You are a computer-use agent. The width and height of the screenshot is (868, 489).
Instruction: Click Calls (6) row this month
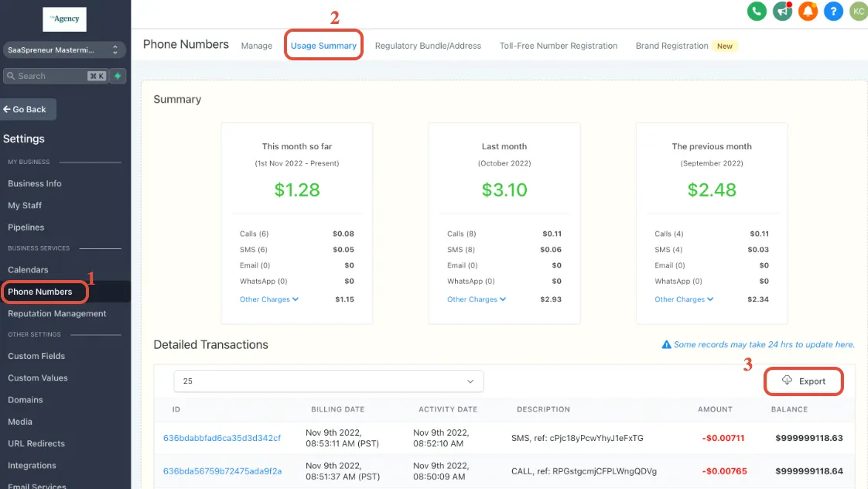tap(297, 234)
